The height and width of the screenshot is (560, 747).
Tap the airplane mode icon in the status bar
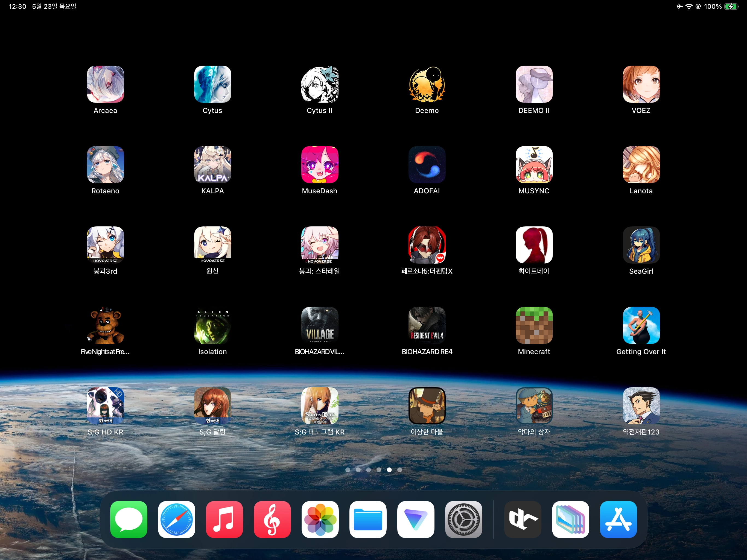pyautogui.click(x=679, y=6)
